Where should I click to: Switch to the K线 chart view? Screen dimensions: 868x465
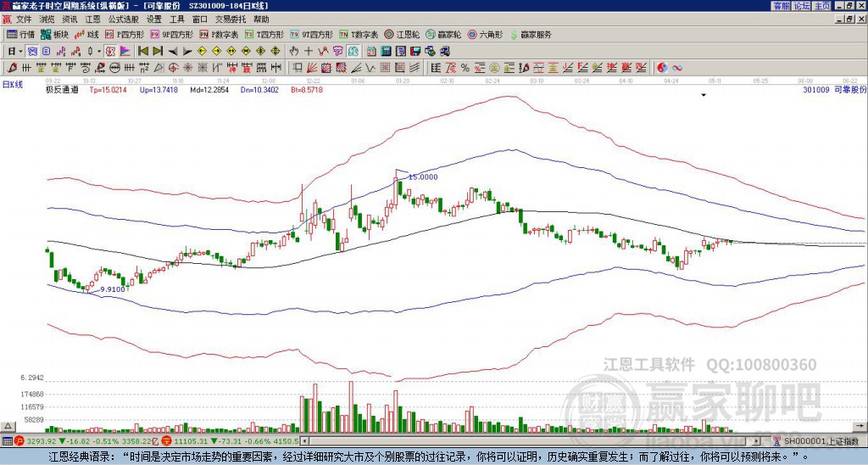86,34
